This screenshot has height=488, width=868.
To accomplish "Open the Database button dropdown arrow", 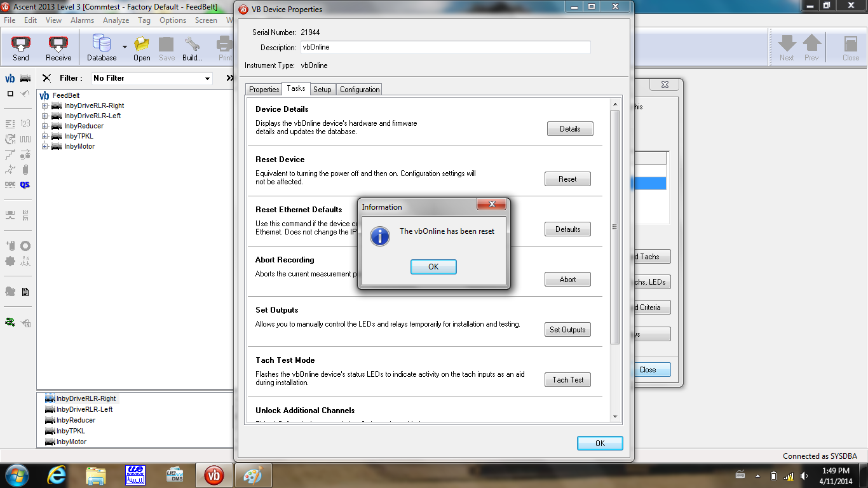I will (123, 47).
